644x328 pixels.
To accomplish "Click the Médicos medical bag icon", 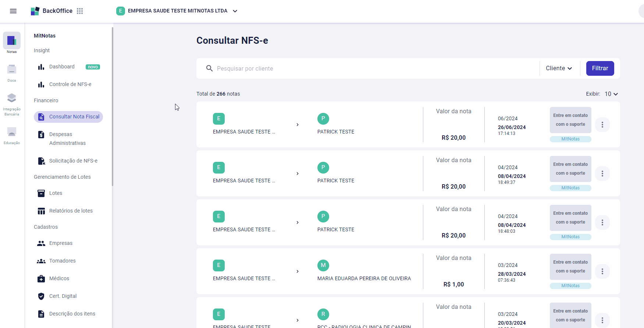I will 41,279.
